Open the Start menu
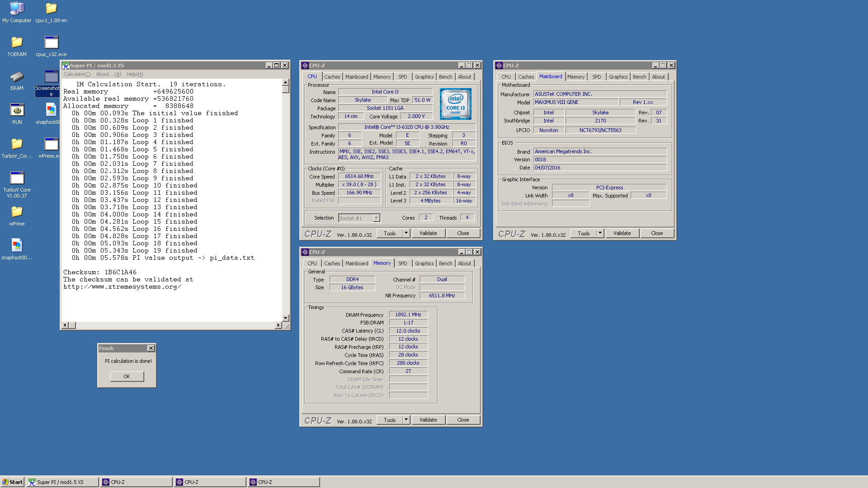Screen dimensions: 868x488 13,482
